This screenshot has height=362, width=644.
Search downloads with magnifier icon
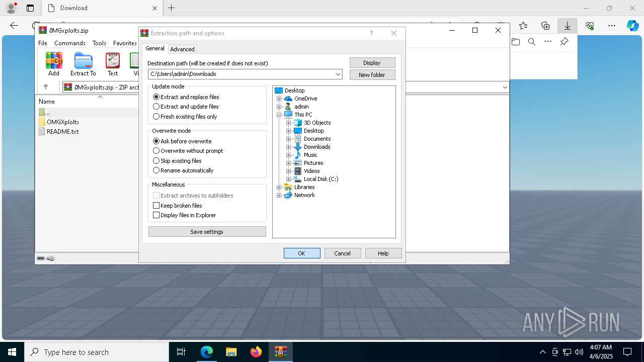(x=532, y=42)
